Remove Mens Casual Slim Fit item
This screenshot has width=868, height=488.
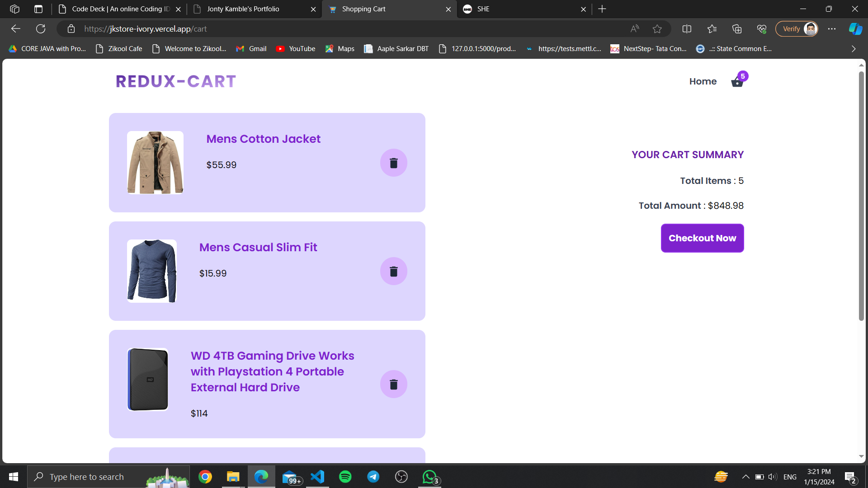tap(393, 271)
